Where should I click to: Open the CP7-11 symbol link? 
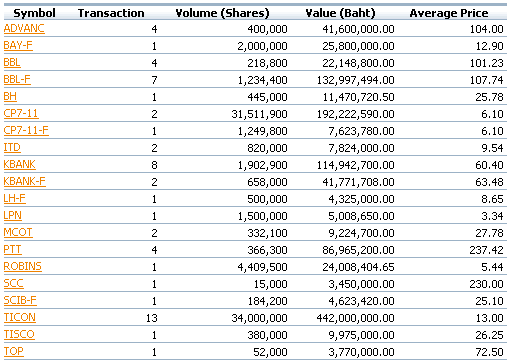coord(21,114)
